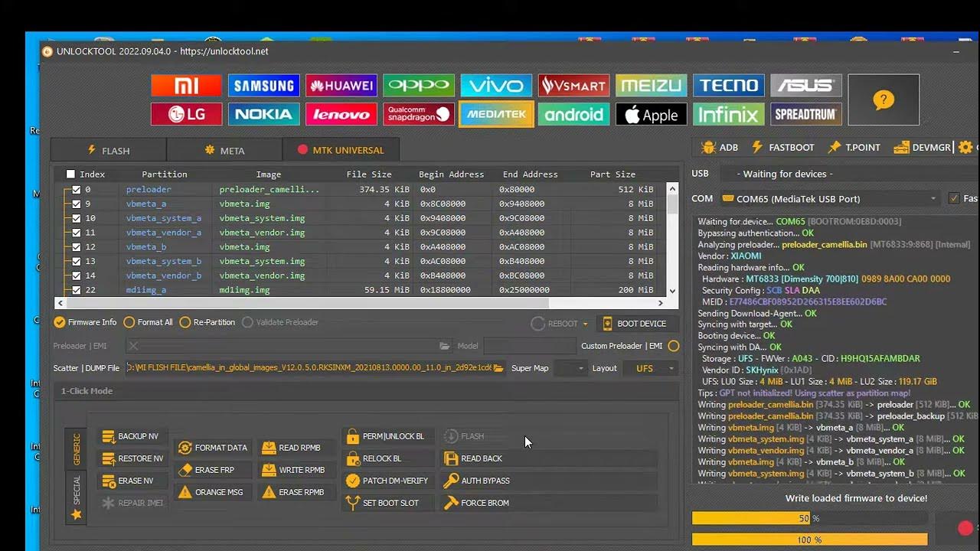Pick the vivo brand tile
Viewport: 980px width, 551px height.
[495, 85]
